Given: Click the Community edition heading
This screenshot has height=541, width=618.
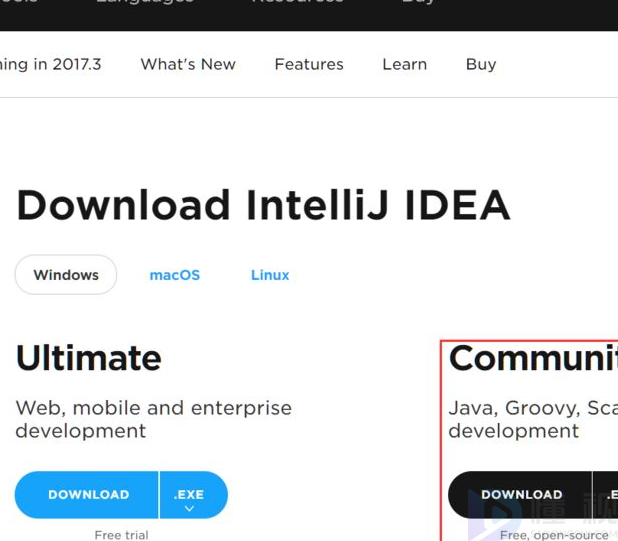Looking at the screenshot, I should 533,358.
